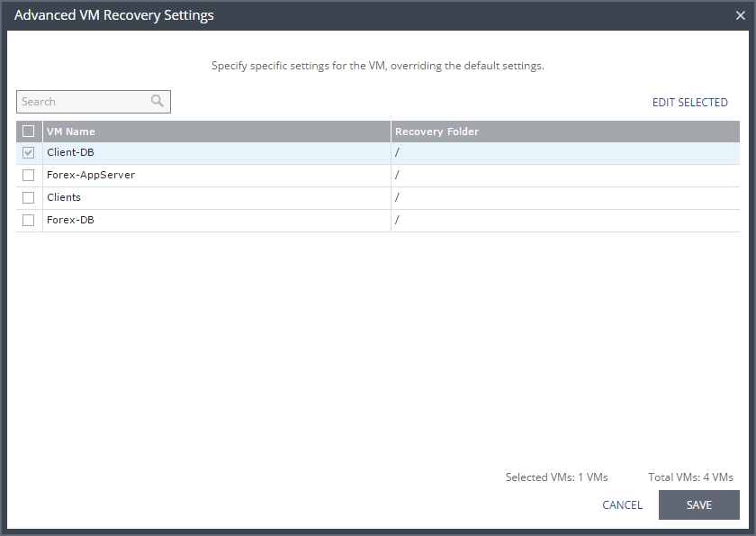
Task: Click recovery folder cell for Clients
Action: tap(565, 198)
